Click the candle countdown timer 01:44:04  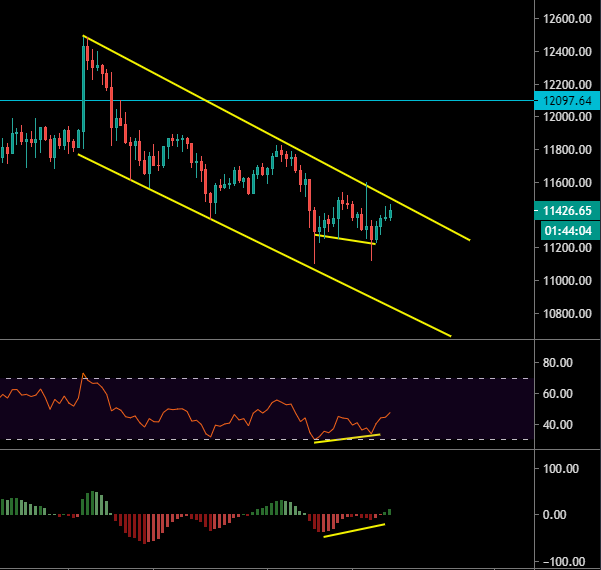(x=567, y=231)
